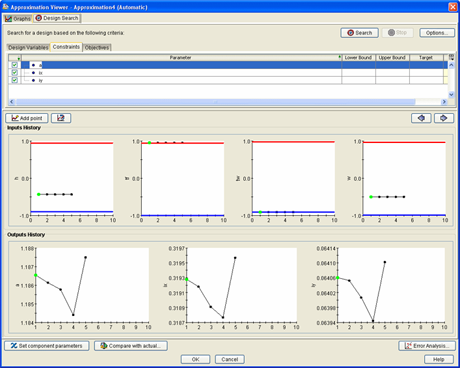Click the greyed-out Stop button
Screen dimensions: 460x368
point(398,33)
